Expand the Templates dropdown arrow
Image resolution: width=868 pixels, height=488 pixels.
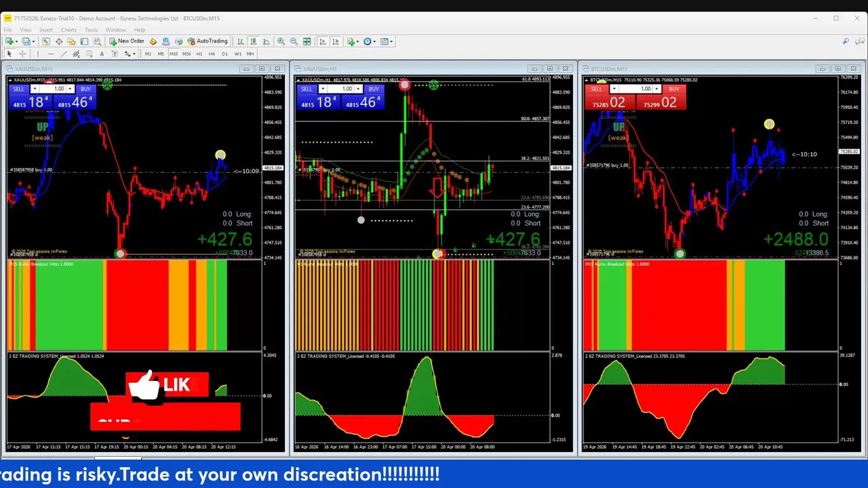coord(391,41)
